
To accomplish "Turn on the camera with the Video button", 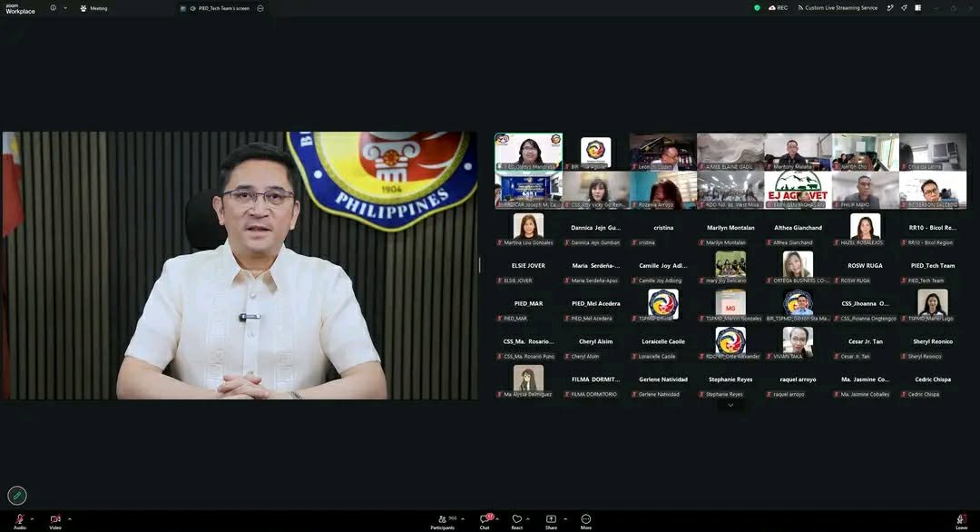I will [55, 521].
